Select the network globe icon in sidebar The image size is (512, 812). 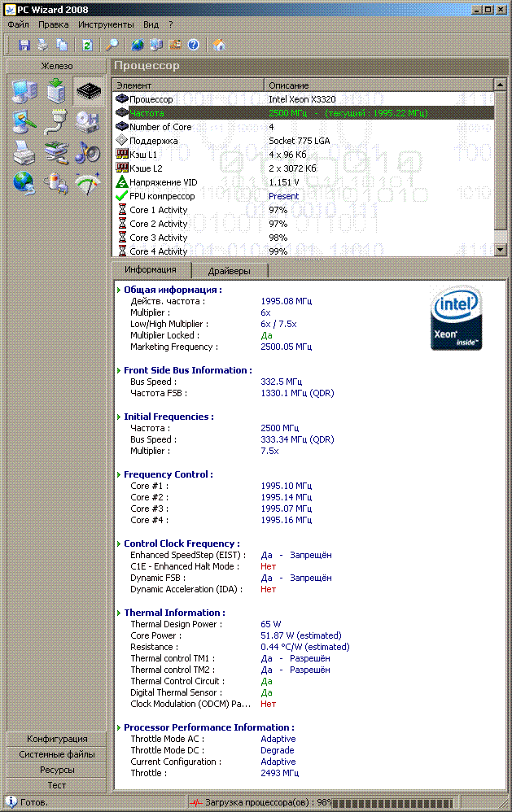click(x=24, y=183)
